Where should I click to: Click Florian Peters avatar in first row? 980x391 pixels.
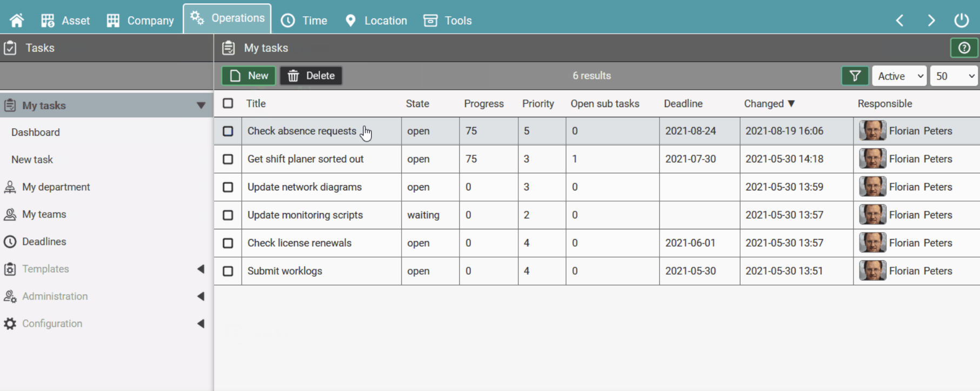click(x=872, y=131)
